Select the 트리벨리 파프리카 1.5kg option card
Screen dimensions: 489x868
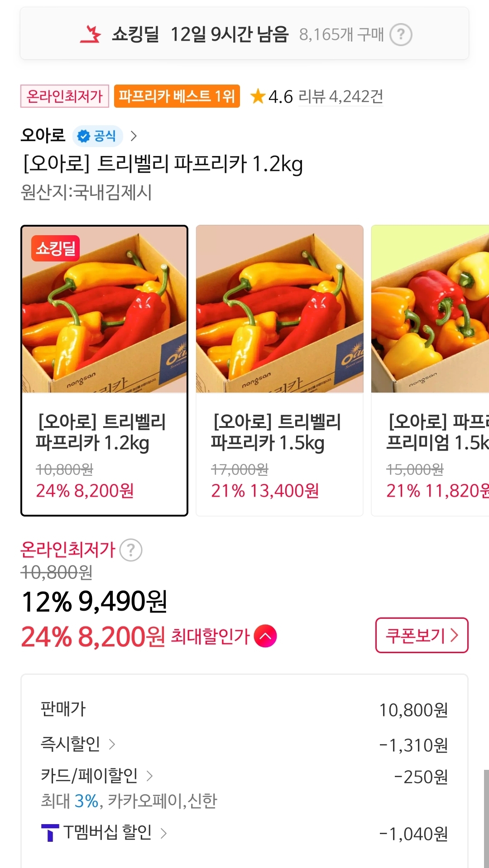tap(279, 370)
